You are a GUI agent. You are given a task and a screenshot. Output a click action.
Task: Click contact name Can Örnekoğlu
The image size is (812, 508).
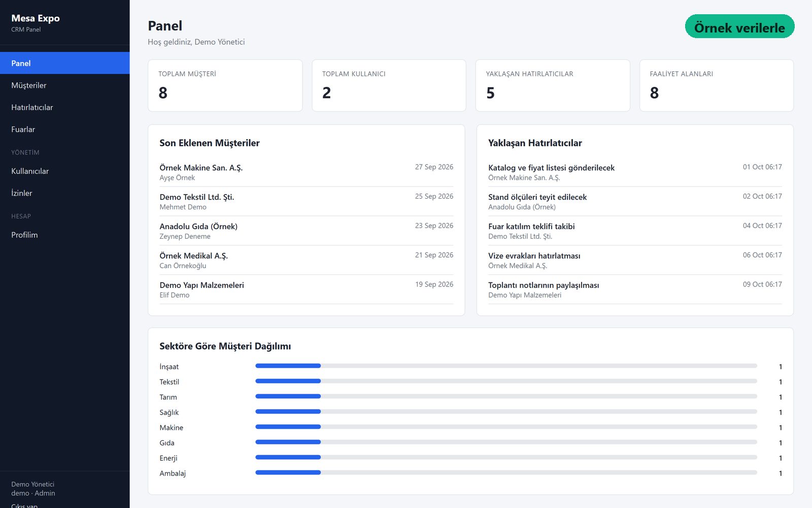pyautogui.click(x=183, y=266)
